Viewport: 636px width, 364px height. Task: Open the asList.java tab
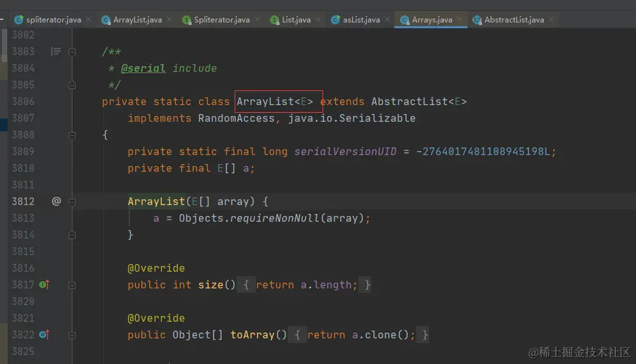pyautogui.click(x=361, y=19)
